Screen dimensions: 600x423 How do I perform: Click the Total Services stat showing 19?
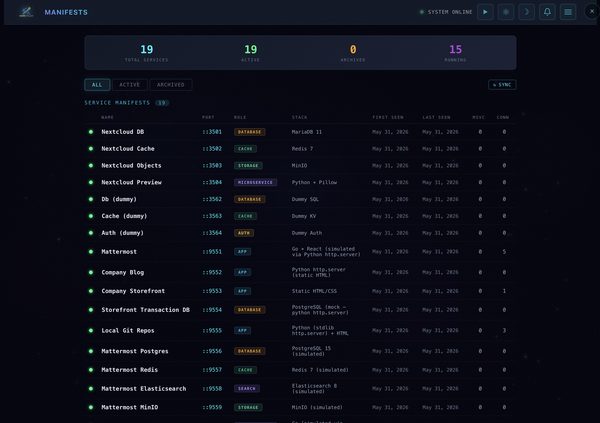click(147, 53)
